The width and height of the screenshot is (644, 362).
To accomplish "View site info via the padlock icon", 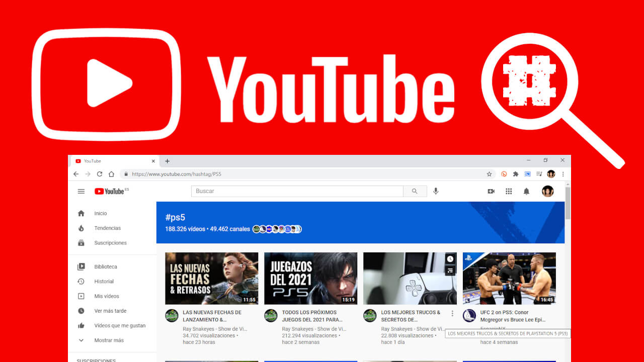I will (x=126, y=174).
